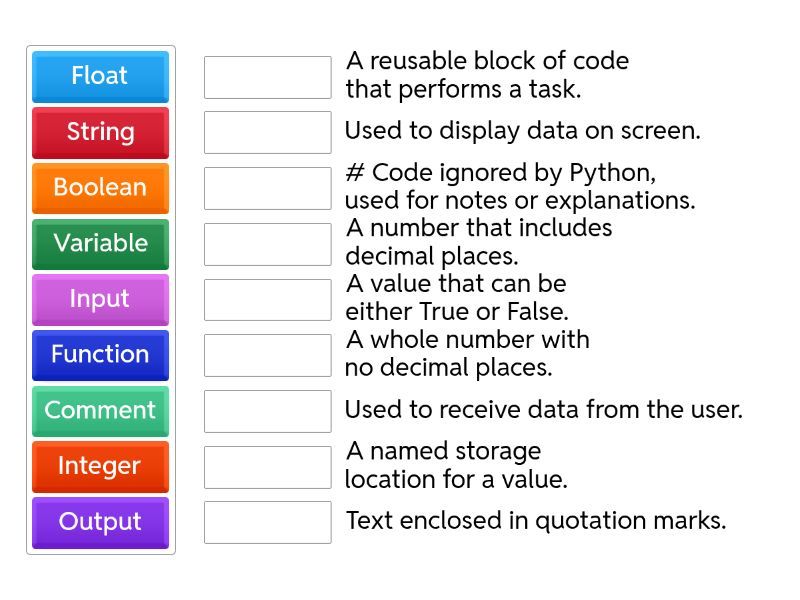The height and width of the screenshot is (600, 800).
Task: Click the definition 'Text enclosed in quotation marks.'
Action: coord(535,521)
